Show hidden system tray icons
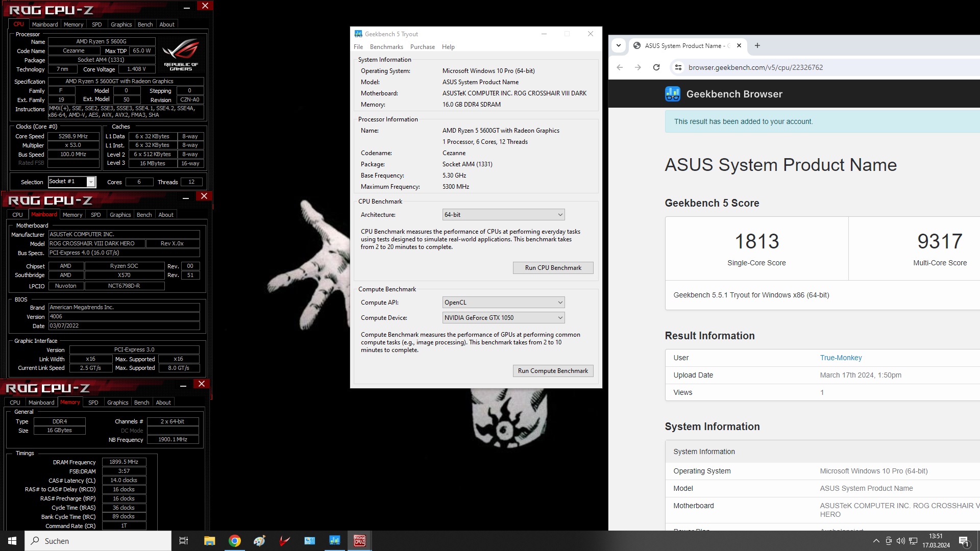The width and height of the screenshot is (980, 551). coord(876,541)
